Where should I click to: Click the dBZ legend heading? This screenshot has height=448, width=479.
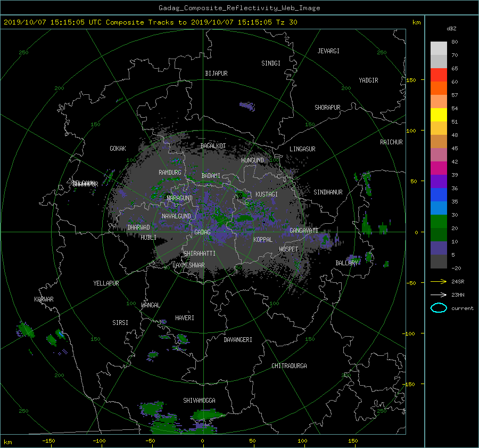point(451,29)
